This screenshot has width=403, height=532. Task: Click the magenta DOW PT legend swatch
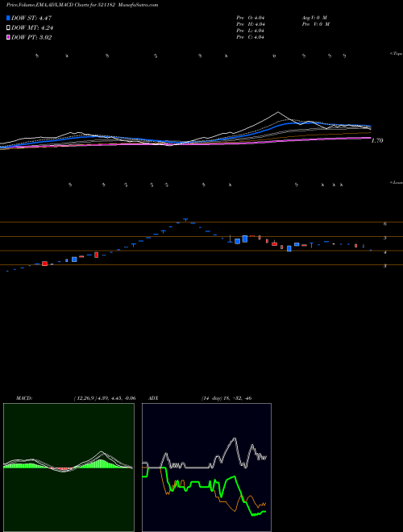[8, 37]
